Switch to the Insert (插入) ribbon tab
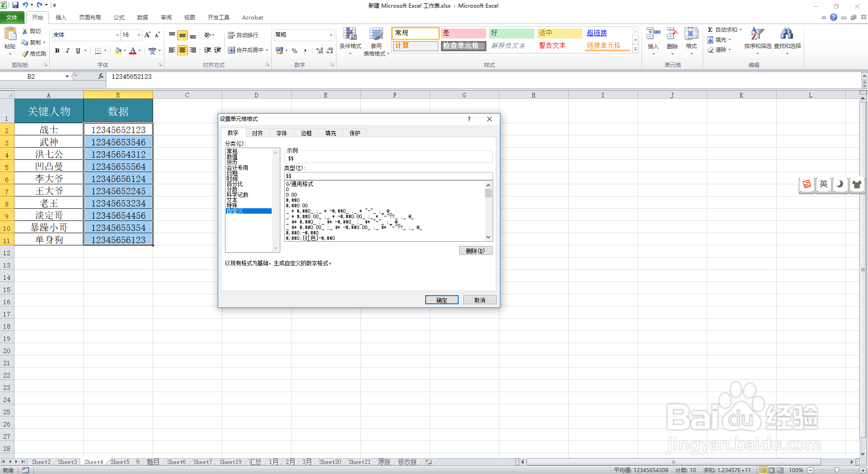The width and height of the screenshot is (868, 474). (x=61, y=17)
